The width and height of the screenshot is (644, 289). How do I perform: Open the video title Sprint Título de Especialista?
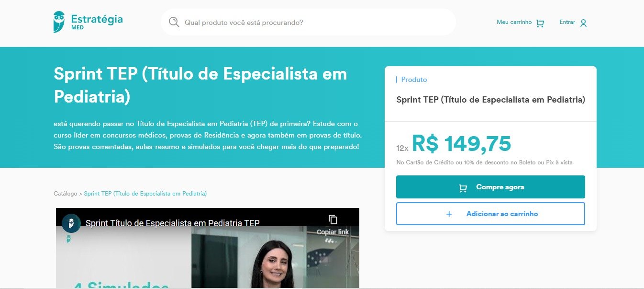pyautogui.click(x=173, y=223)
